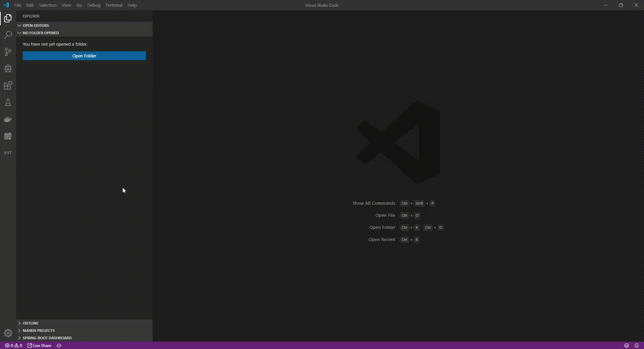Open the Selection menu
This screenshot has width=644, height=349.
48,5
